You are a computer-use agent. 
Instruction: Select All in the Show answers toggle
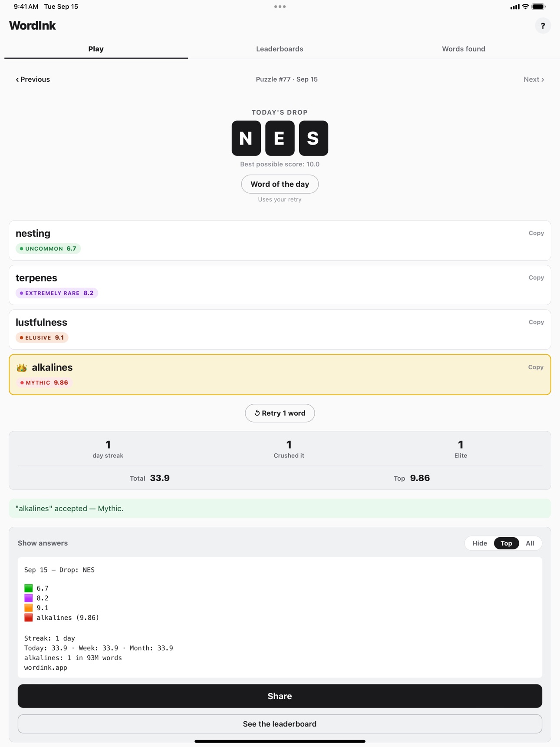(x=530, y=543)
